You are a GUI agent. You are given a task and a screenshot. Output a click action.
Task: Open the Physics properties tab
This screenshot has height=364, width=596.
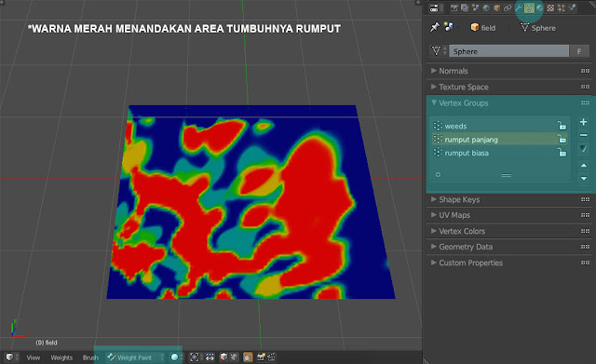(x=572, y=7)
